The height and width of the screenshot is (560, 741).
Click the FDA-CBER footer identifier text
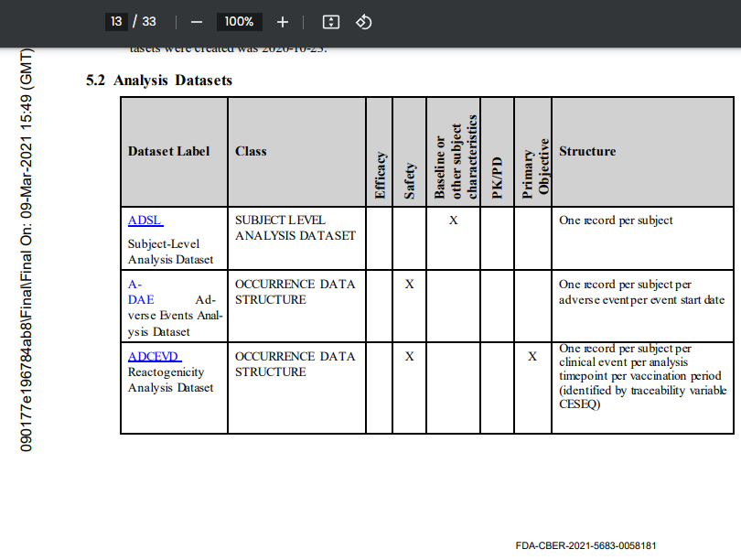pyautogui.click(x=585, y=545)
